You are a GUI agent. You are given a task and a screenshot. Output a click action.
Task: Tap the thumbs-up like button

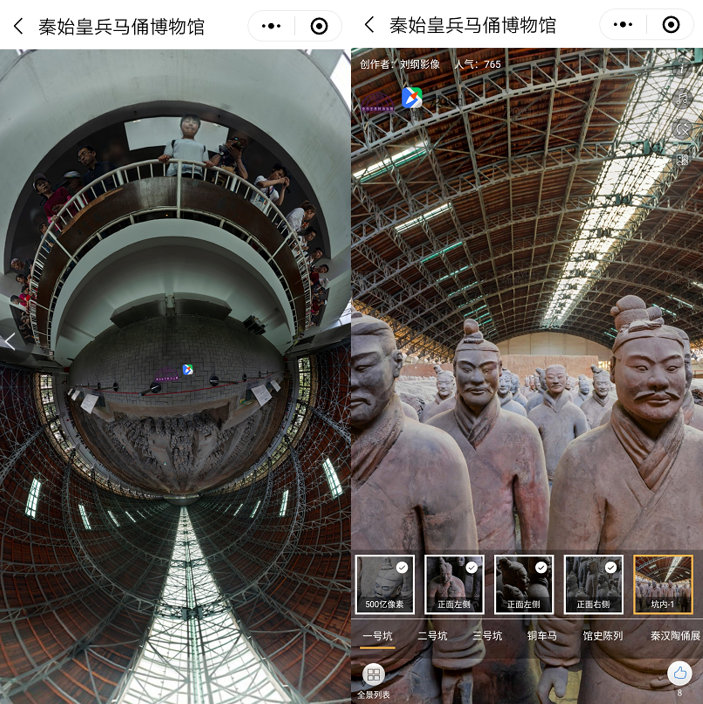pos(679,673)
